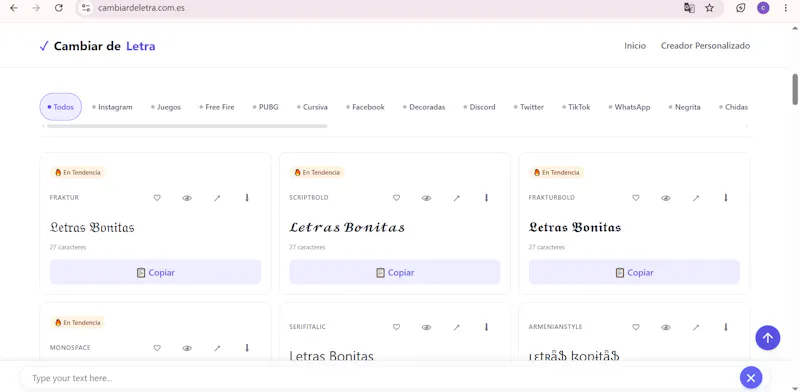800x392 pixels.
Task: Click the scroll-to-top arrow button
Action: [768, 338]
